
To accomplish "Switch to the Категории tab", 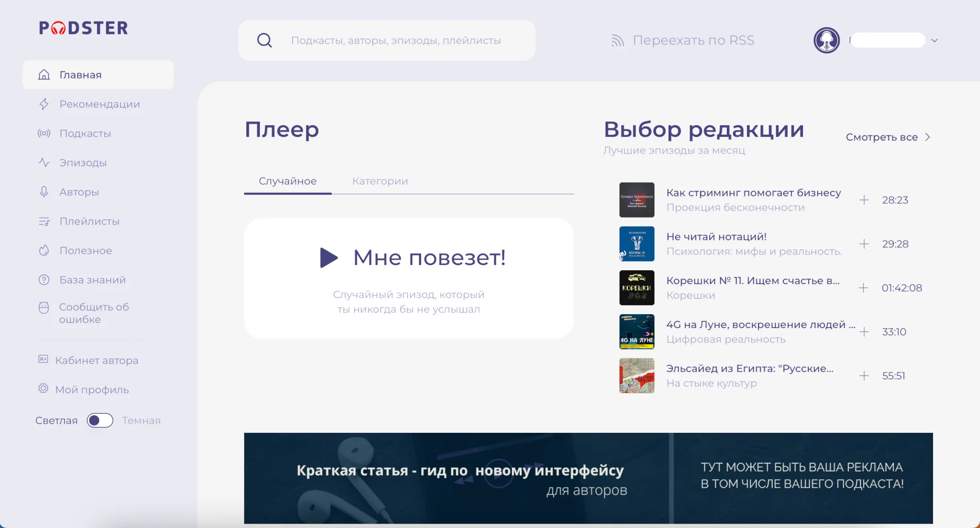I will pos(380,181).
